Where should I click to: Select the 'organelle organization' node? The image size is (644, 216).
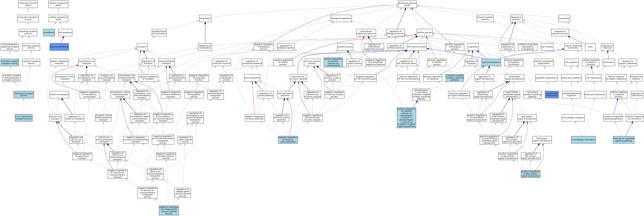point(546,78)
